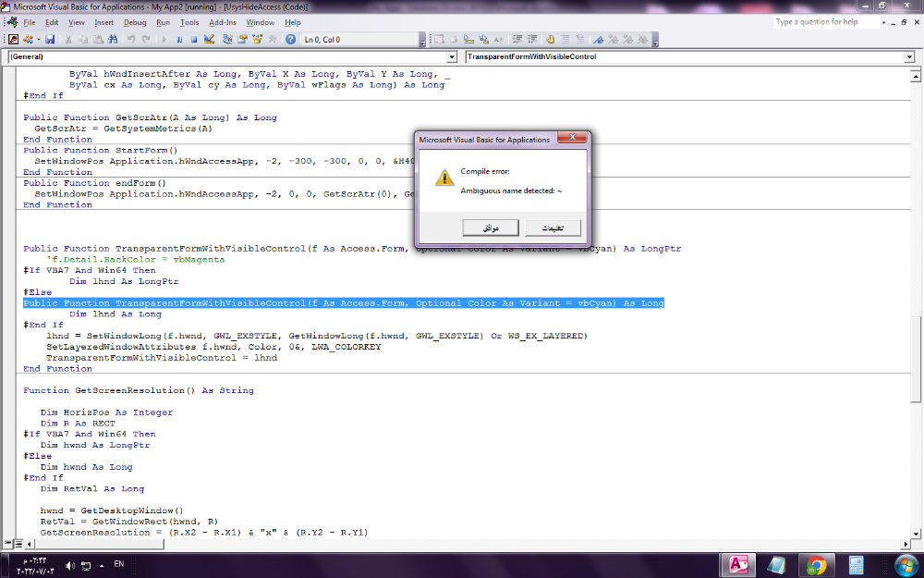Click the Outdent icon in Edit toolbar

click(x=532, y=40)
